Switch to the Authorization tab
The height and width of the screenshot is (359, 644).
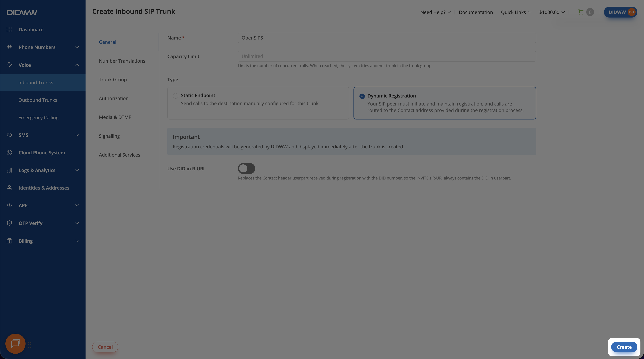[113, 98]
